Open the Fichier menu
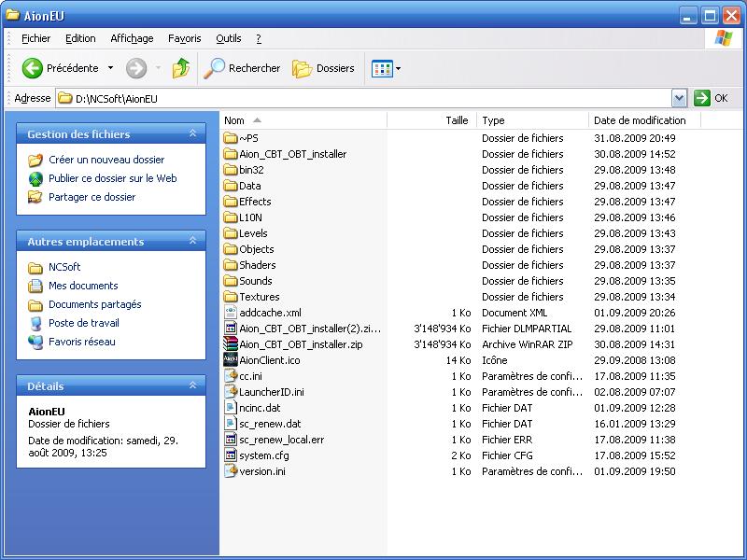 (36, 38)
